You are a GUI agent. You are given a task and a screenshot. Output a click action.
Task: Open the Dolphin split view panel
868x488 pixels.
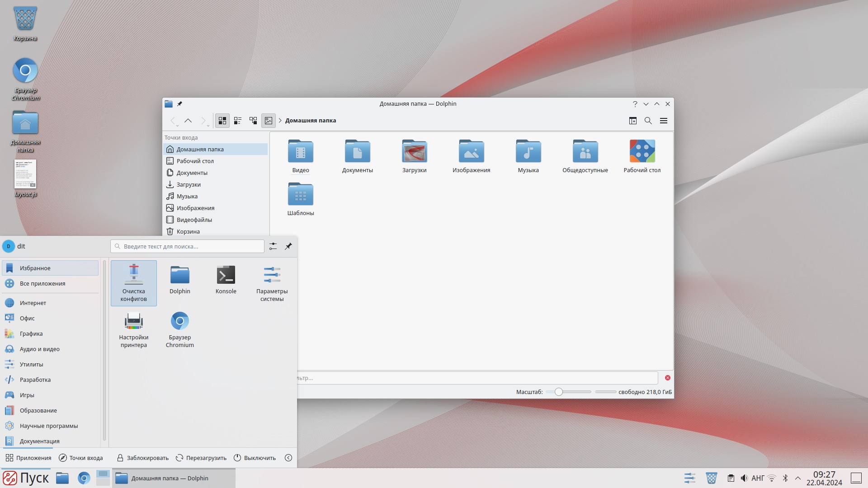point(632,121)
